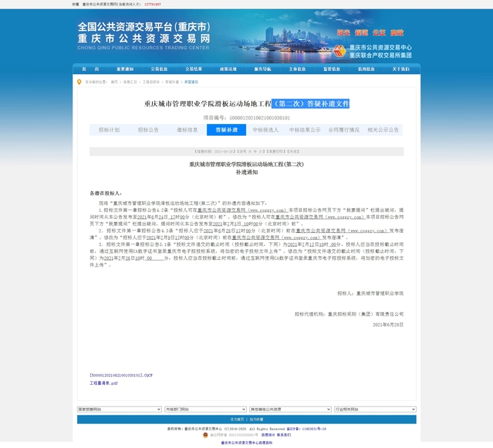Open 政策法规 from the navigation bar
This screenshot has width=493, height=448.
[x=228, y=69]
